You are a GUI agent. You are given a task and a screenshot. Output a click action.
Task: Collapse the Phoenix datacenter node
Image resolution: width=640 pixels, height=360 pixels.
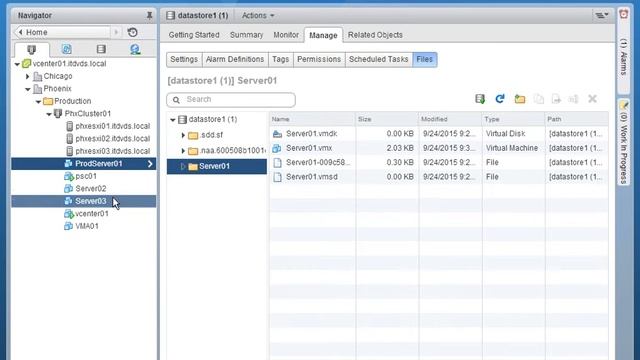point(27,89)
